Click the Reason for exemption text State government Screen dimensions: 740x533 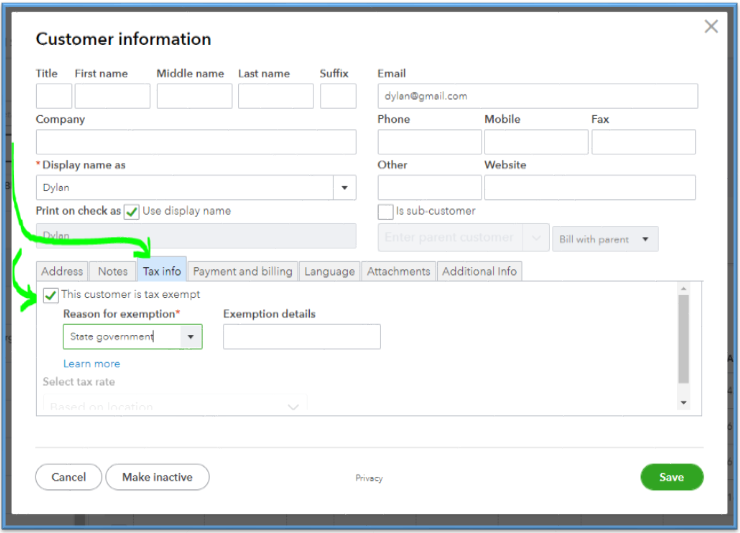(x=112, y=337)
